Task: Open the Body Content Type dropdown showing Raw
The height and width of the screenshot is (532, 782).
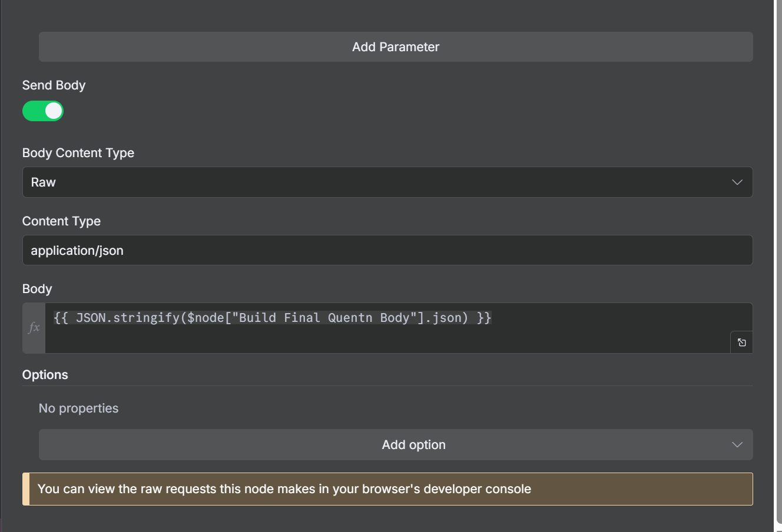Action: point(377,182)
